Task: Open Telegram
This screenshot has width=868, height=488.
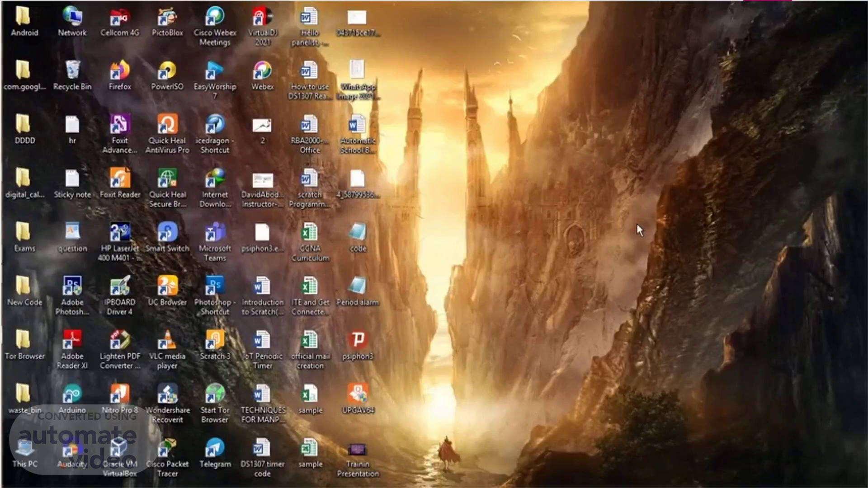Action: coord(215,452)
